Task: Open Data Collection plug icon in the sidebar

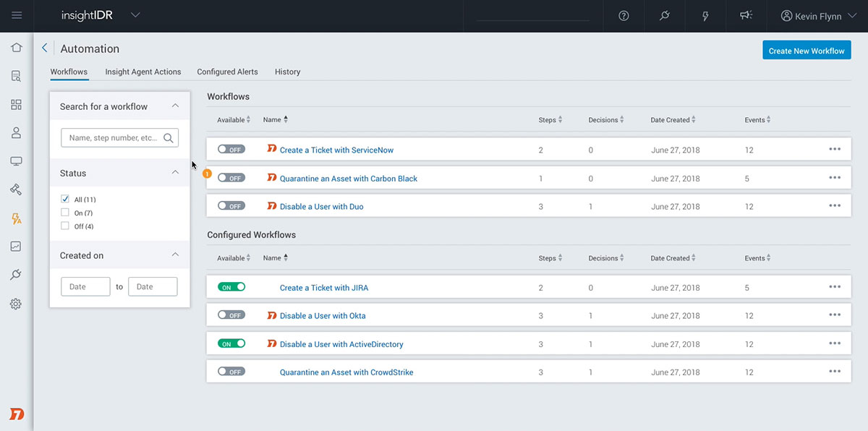Action: [16, 275]
